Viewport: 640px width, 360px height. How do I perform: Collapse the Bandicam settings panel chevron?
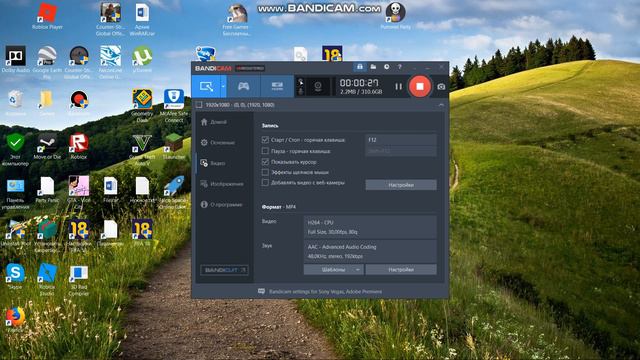point(441,105)
